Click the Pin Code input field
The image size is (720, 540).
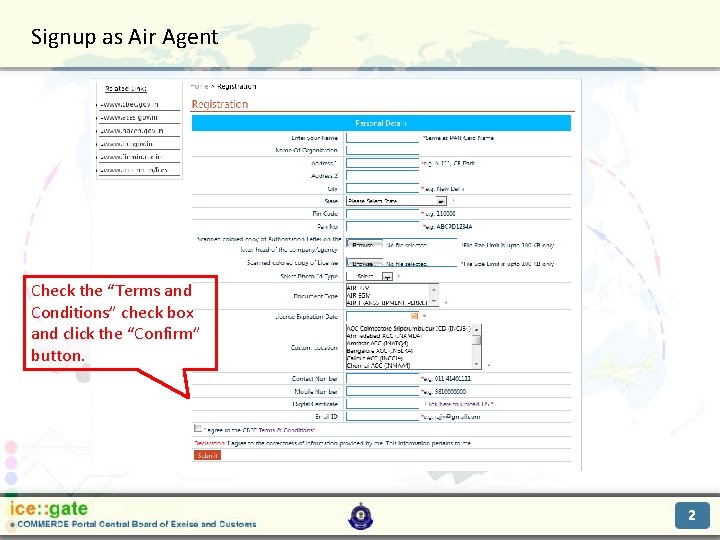coord(382,214)
